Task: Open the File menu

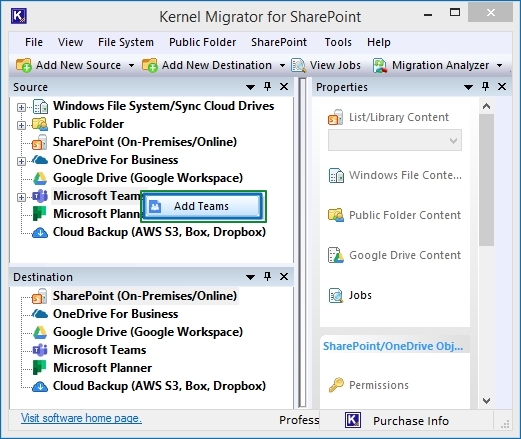Action: [x=34, y=42]
